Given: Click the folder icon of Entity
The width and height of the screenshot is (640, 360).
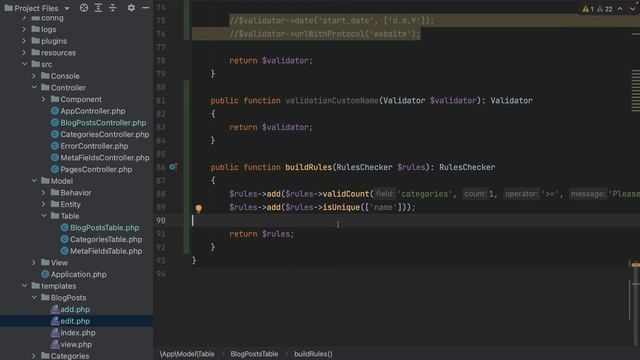Looking at the screenshot, I should [55, 204].
